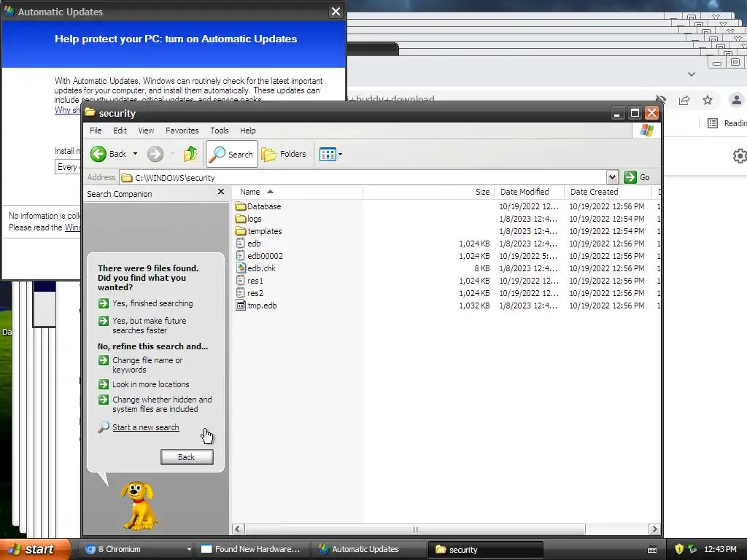
Task: Click the search dog character
Action: click(138, 505)
